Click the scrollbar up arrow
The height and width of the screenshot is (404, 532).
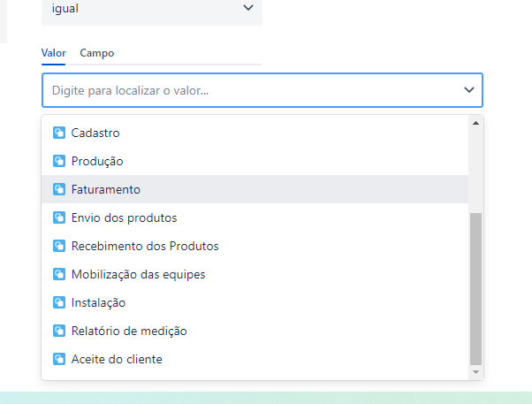click(476, 123)
